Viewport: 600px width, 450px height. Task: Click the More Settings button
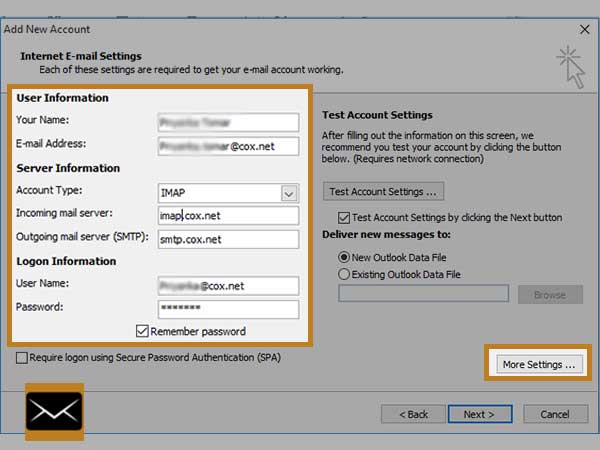(x=540, y=364)
